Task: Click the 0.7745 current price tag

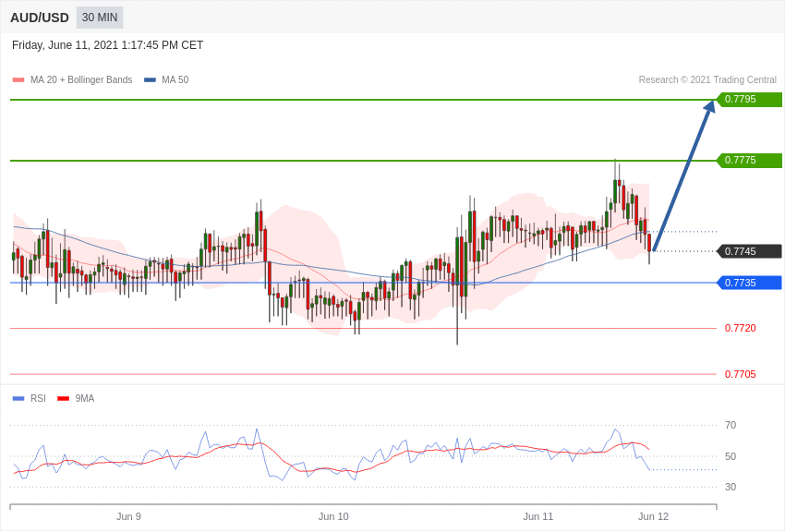Action: (750, 251)
